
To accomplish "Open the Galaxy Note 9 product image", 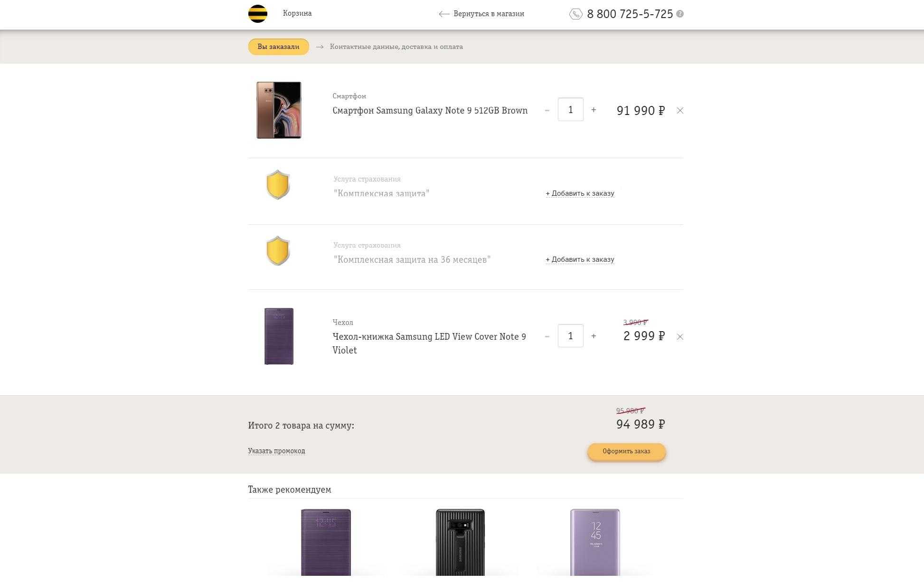I will [279, 110].
